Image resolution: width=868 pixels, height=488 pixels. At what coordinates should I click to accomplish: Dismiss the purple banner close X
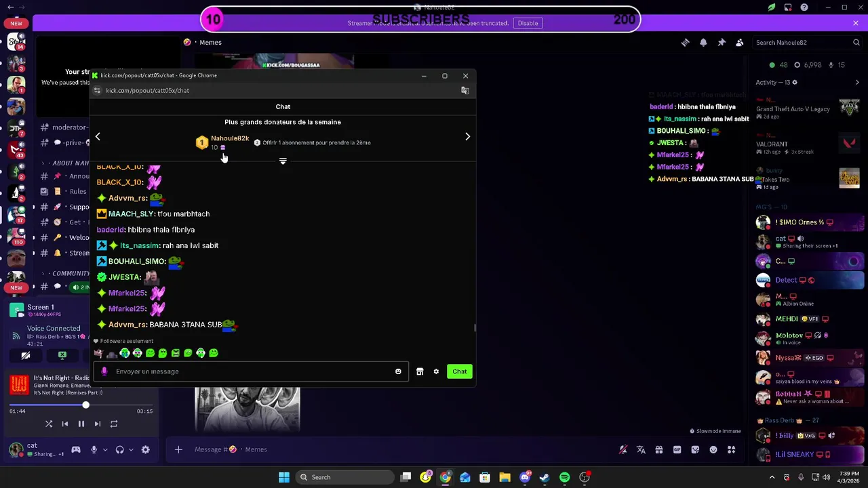856,23
